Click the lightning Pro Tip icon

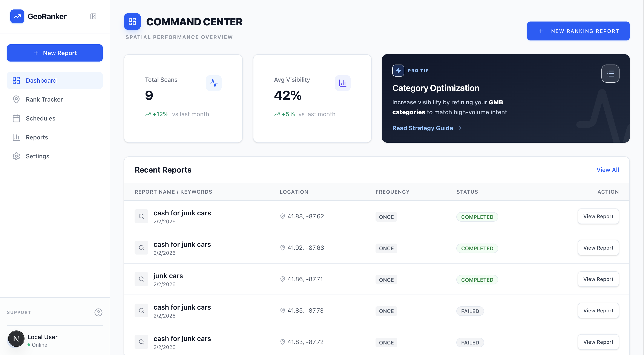coord(398,70)
